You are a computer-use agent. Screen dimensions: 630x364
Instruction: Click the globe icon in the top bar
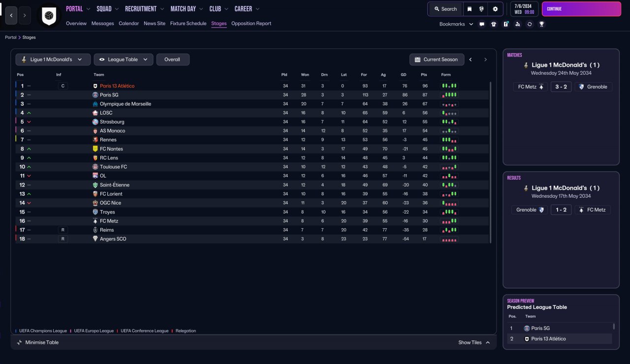point(481,9)
